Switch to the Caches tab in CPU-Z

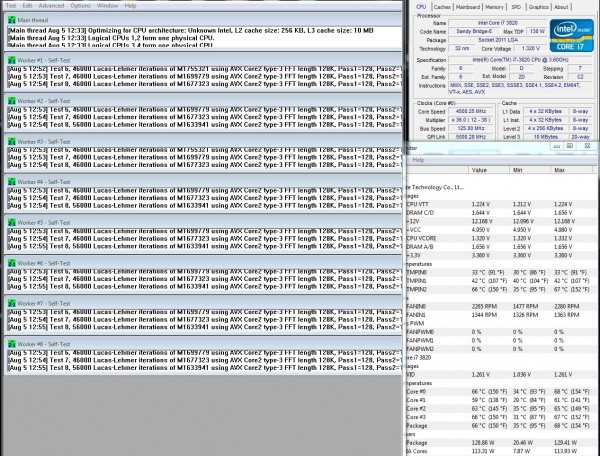[442, 7]
